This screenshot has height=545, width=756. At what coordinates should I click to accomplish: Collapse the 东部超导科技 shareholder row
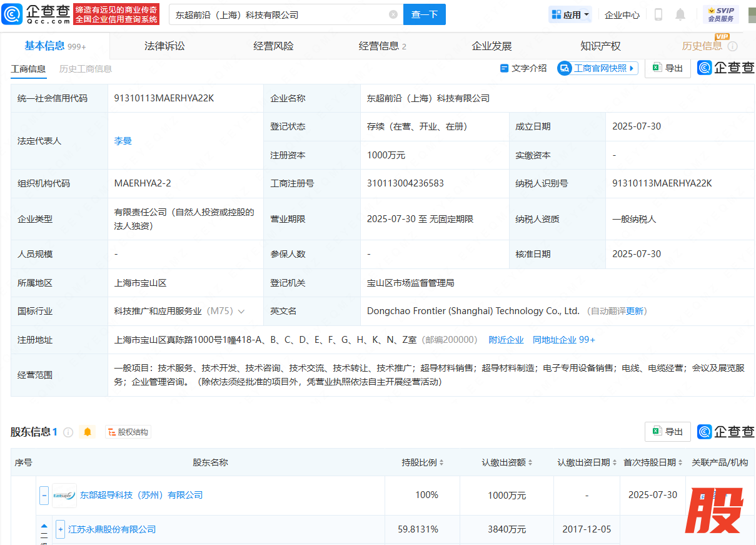tap(44, 495)
